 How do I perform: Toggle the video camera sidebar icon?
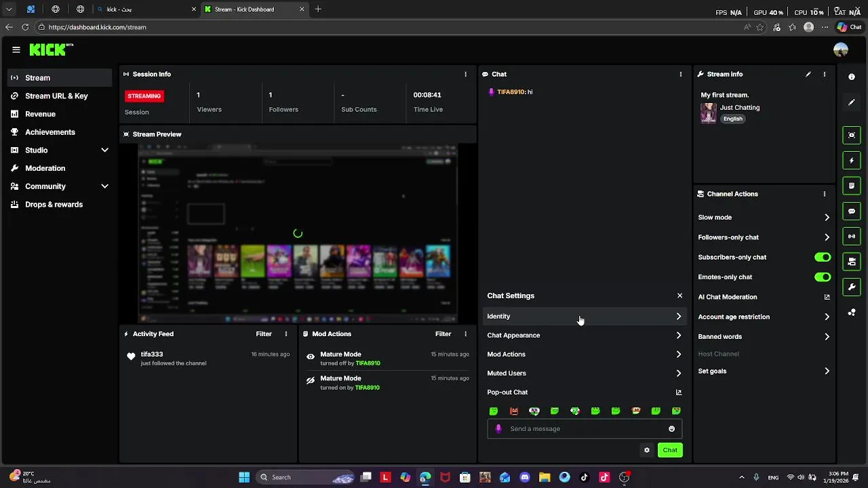click(852, 262)
